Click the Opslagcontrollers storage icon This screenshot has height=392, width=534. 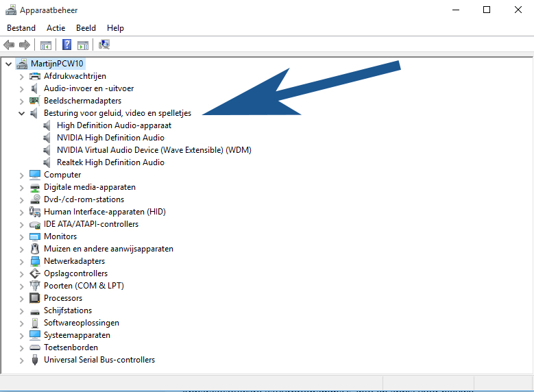(35, 273)
